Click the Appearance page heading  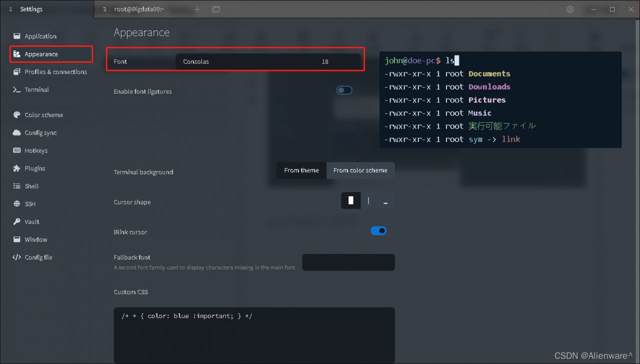(x=141, y=32)
